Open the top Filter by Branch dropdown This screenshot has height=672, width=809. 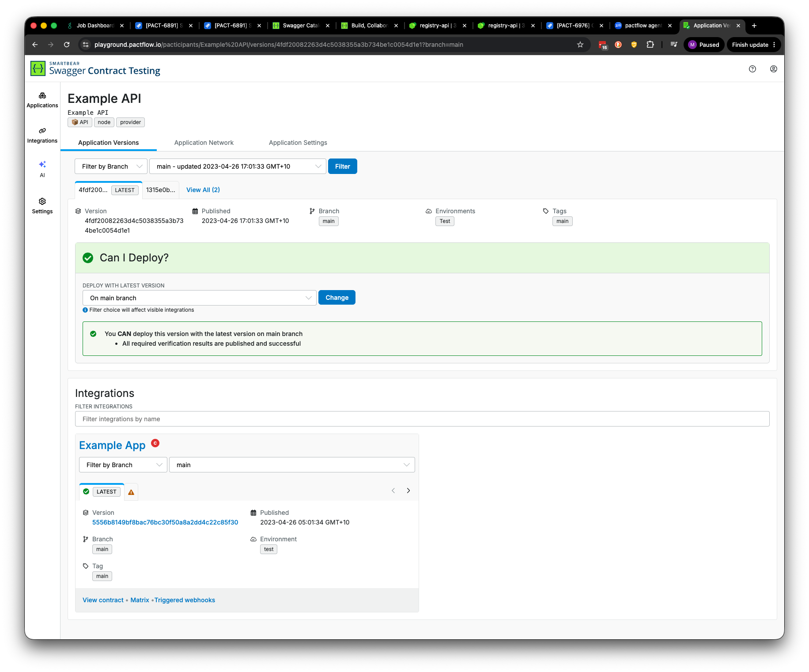[x=111, y=166]
